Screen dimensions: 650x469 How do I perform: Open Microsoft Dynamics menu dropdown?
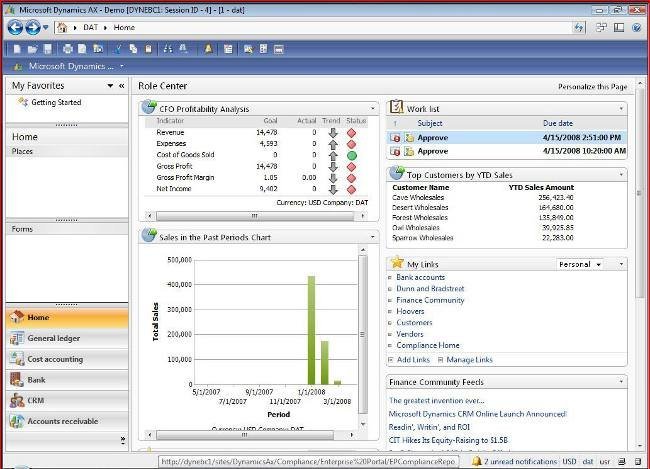click(122, 66)
